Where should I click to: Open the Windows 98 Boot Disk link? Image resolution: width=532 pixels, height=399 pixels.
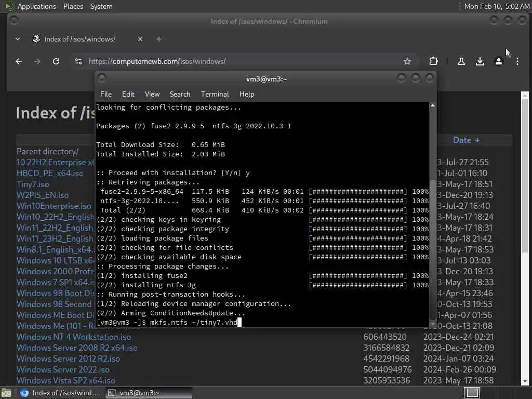(56, 293)
